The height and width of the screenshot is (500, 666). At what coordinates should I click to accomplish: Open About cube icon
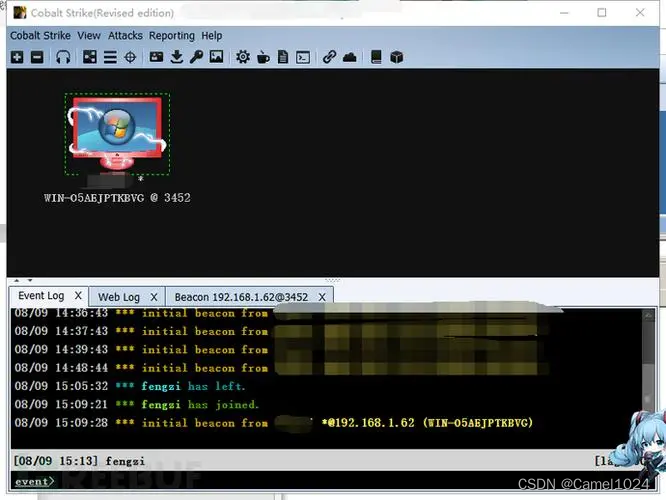point(396,57)
